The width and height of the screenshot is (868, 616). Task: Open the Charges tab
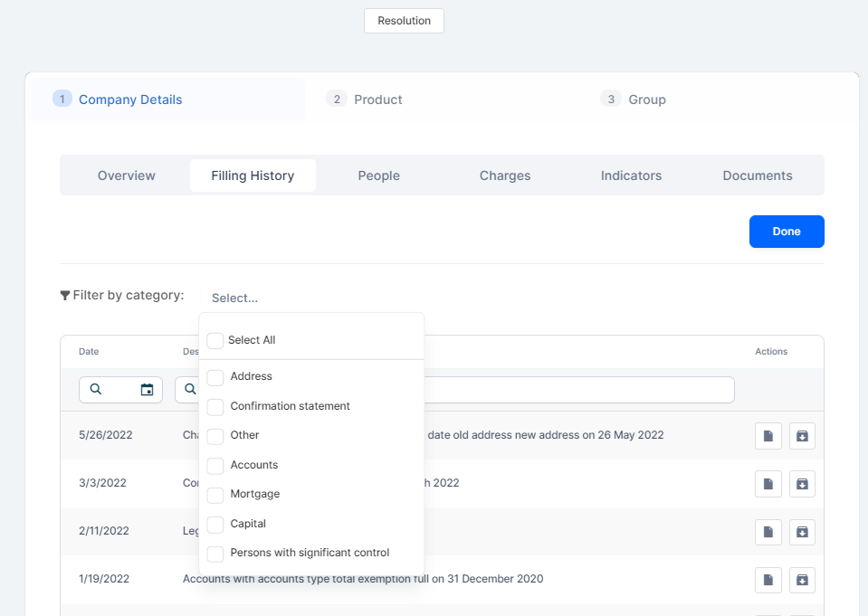505,175
